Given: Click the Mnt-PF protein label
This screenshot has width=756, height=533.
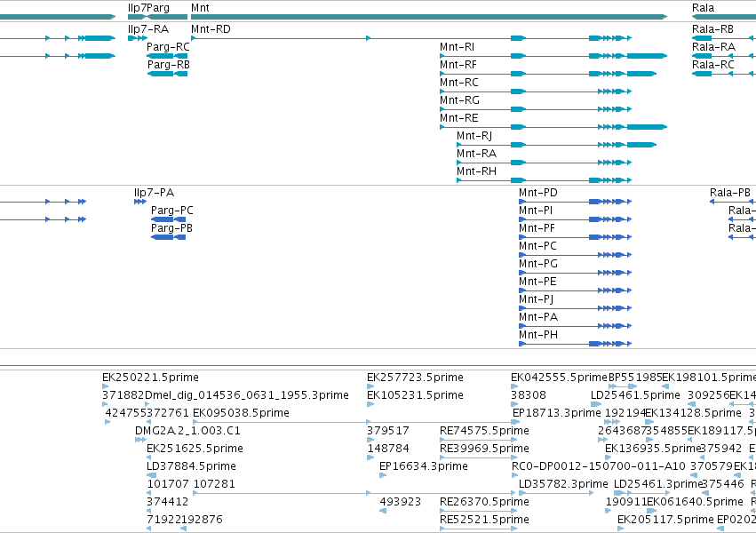Looking at the screenshot, I should [537, 228].
